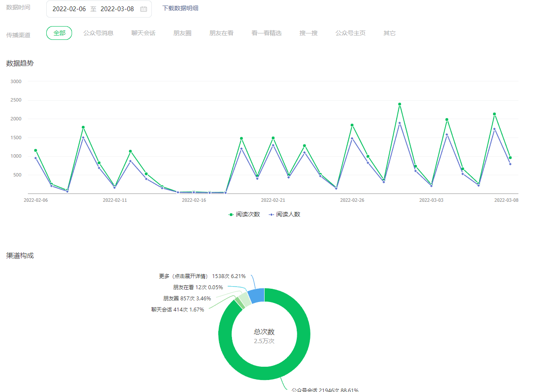The image size is (533, 392).
Task: Filter by 朋友圈 channel
Action: point(182,33)
